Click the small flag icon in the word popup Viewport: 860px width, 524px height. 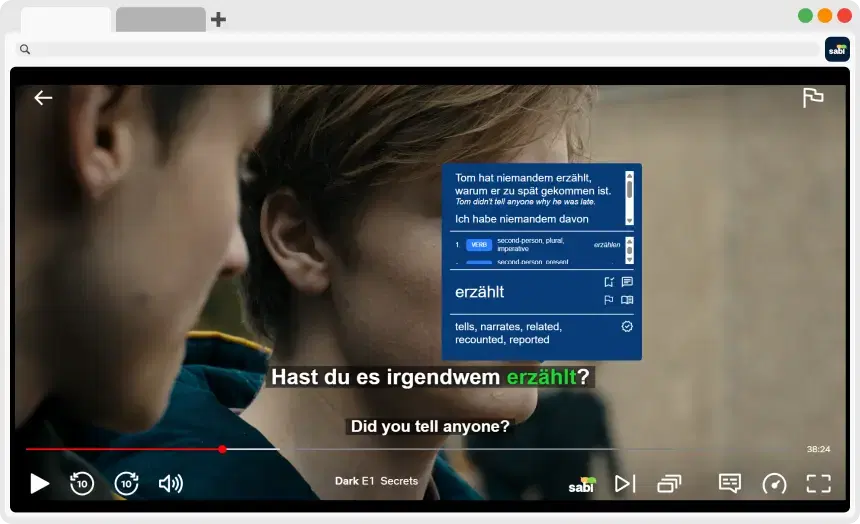(609, 300)
